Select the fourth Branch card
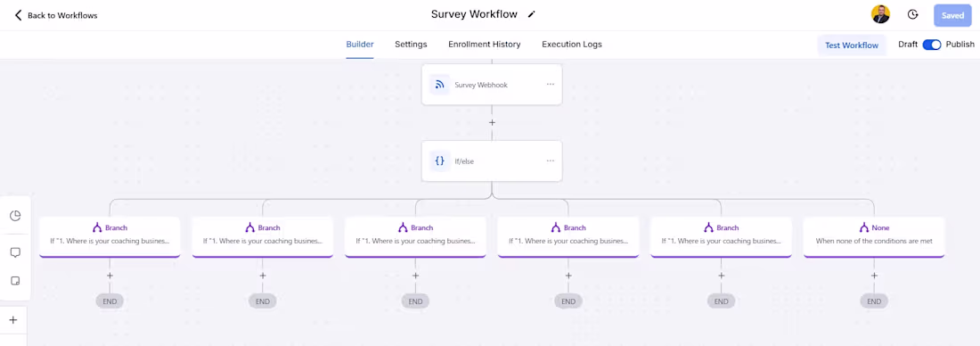 coord(568,236)
